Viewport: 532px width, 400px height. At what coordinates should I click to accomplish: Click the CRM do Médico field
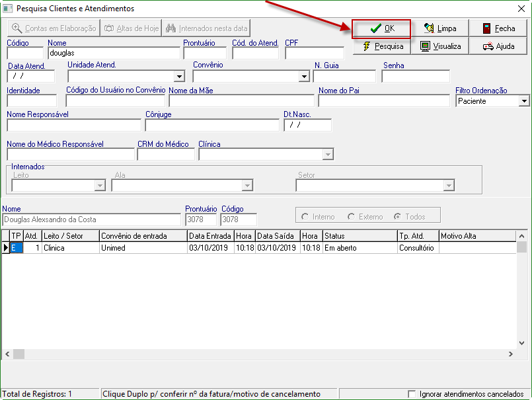tap(166, 155)
